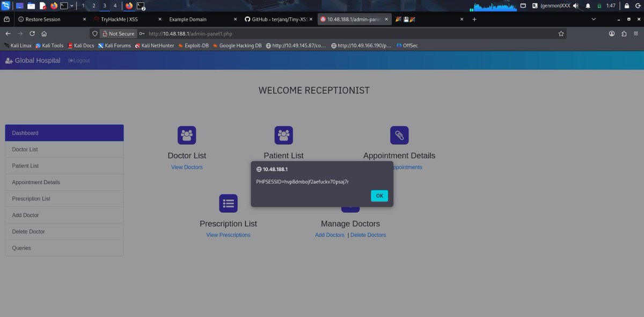
Task: Launch the text editor panel icon
Action: point(42,6)
